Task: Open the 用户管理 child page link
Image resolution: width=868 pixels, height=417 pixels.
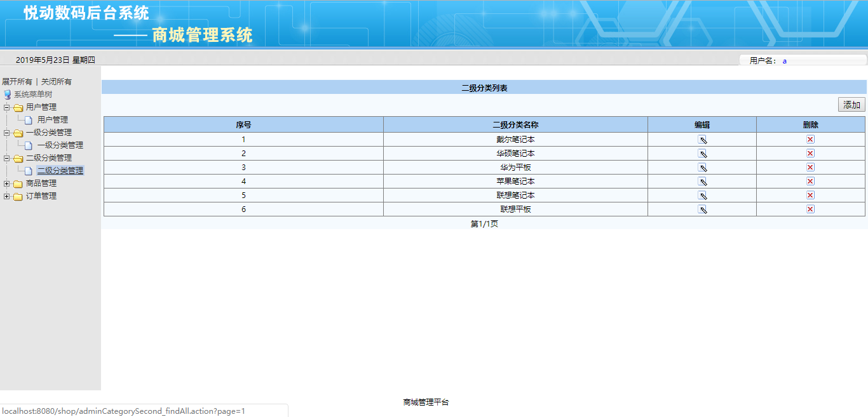Action: point(53,120)
